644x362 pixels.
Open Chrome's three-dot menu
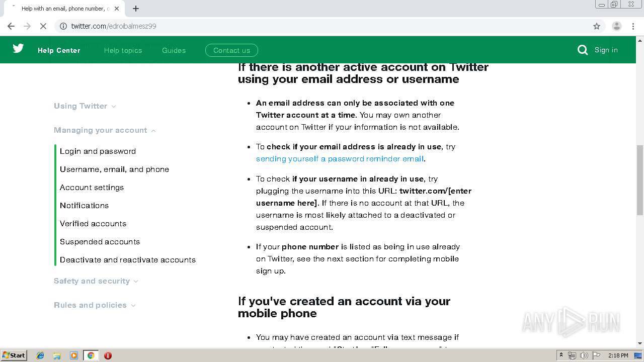point(633,26)
